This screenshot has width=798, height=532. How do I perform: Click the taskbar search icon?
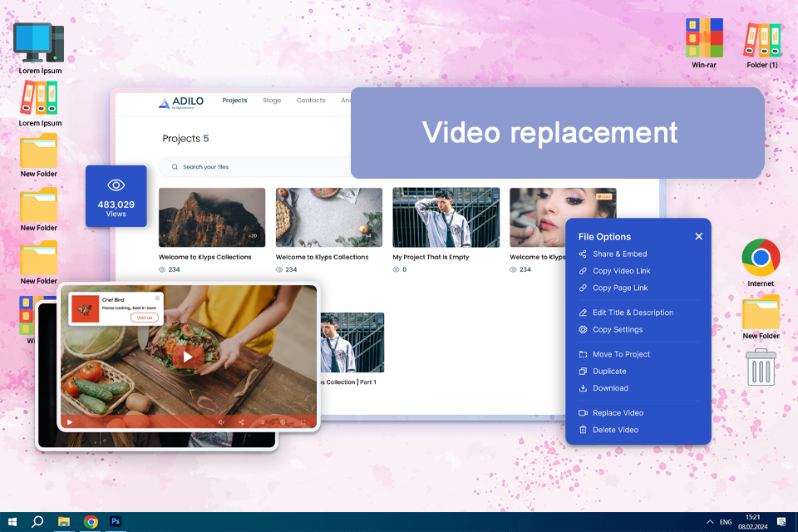(x=37, y=522)
